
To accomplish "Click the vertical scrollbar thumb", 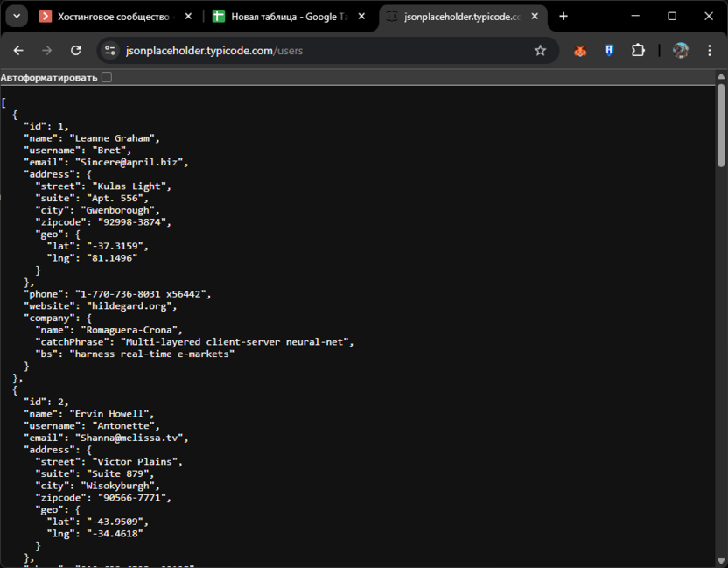I will point(721,124).
